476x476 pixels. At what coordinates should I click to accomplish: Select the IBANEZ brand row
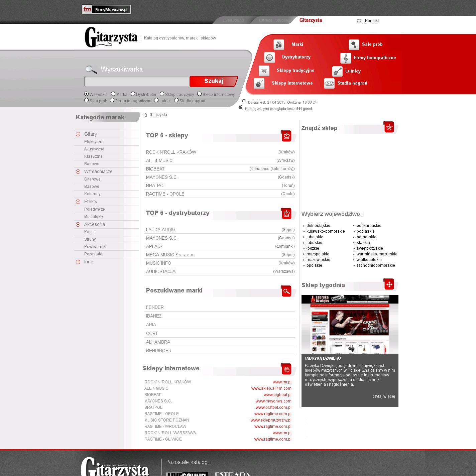pos(220,316)
